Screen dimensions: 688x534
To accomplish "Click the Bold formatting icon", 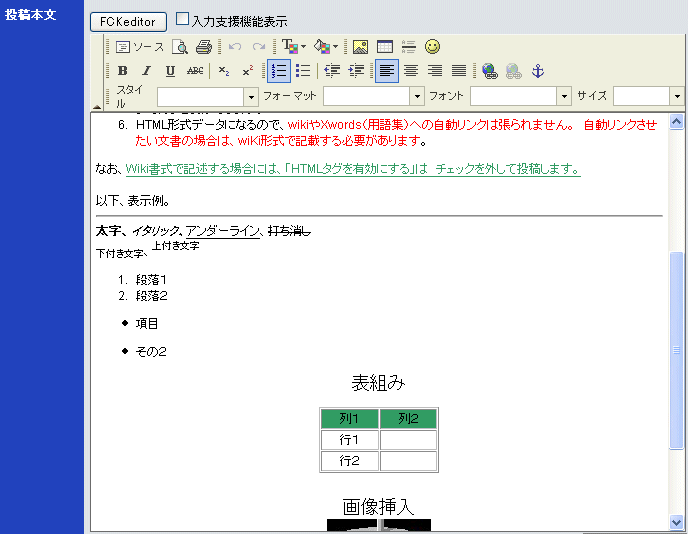I will [122, 71].
